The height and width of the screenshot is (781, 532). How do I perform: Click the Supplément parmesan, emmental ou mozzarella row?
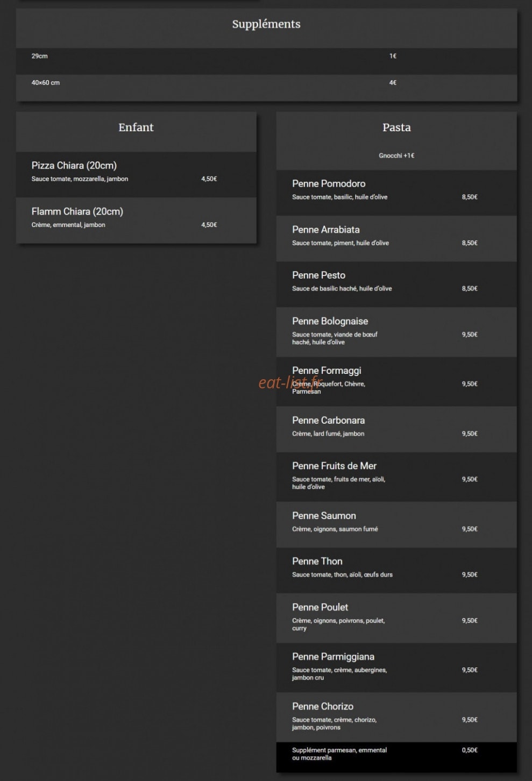click(396, 757)
